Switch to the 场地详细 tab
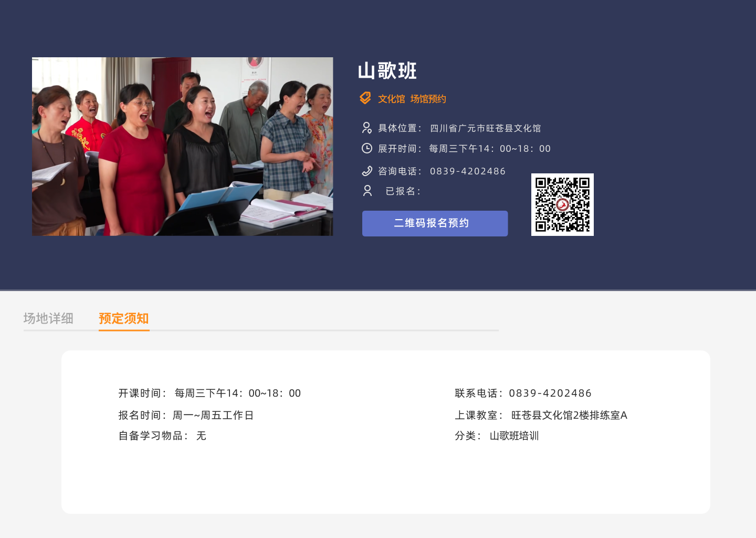Image resolution: width=756 pixels, height=538 pixels. click(48, 318)
